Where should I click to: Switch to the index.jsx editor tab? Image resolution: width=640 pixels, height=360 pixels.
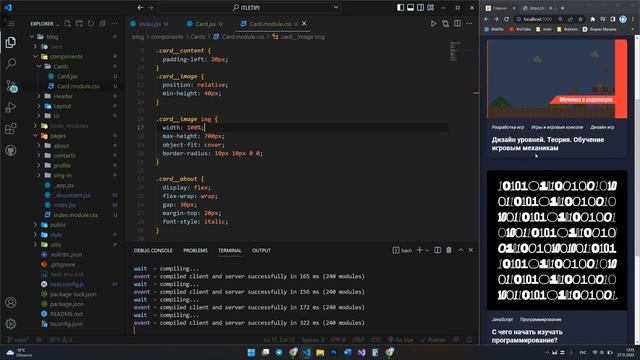click(x=150, y=24)
